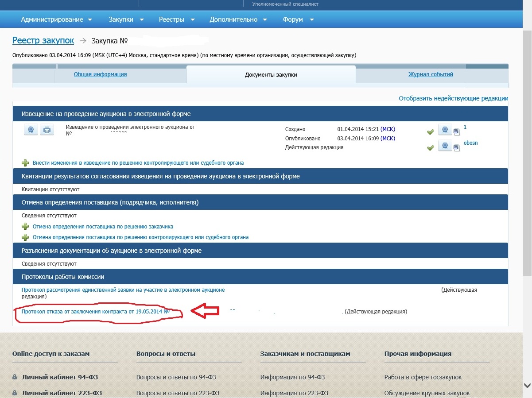The image size is (532, 398).
Task: Click the green plus next to 'Внести изменения в извещение'
Action: point(25,163)
